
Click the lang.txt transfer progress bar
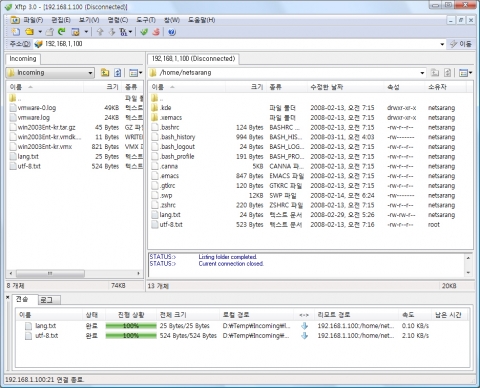(x=131, y=326)
